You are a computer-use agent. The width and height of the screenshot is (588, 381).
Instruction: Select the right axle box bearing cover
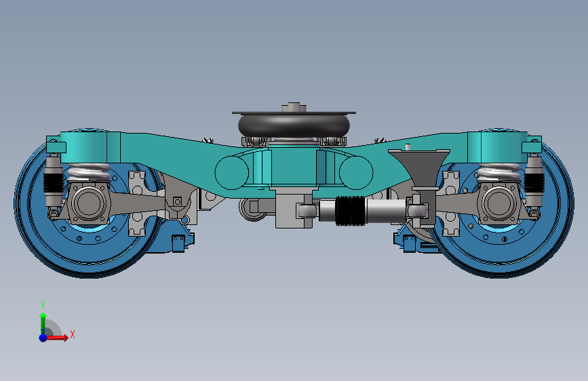(499, 203)
